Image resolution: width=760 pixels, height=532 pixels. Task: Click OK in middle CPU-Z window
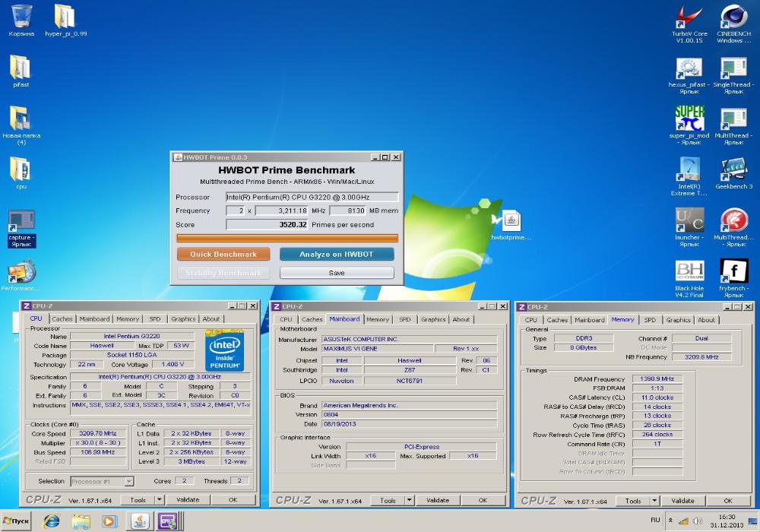[483, 500]
